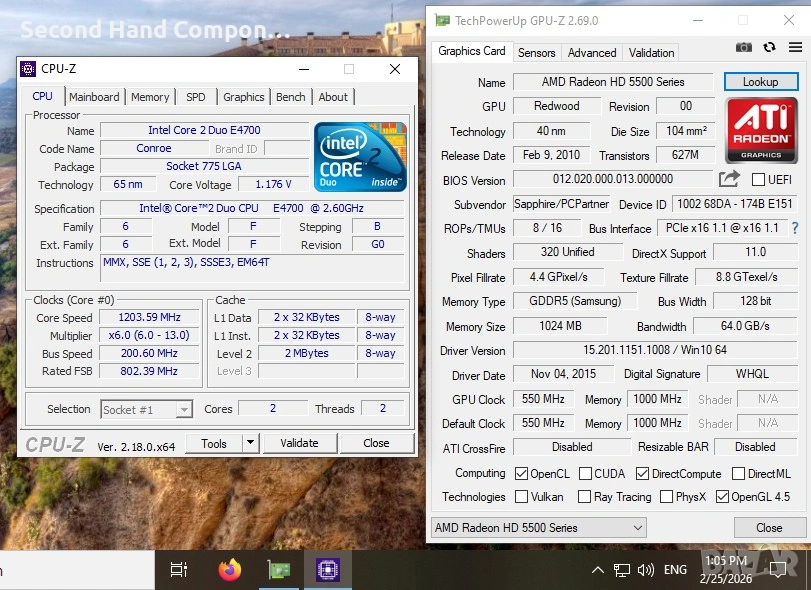Expand the Socket #1 selection dropdown
Viewport: 811px width, 590px height.
(x=183, y=409)
